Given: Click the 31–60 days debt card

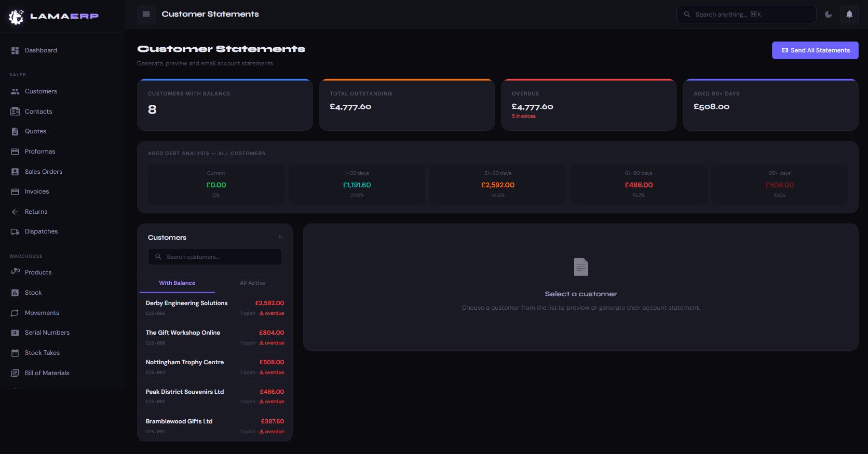Looking at the screenshot, I should point(497,184).
